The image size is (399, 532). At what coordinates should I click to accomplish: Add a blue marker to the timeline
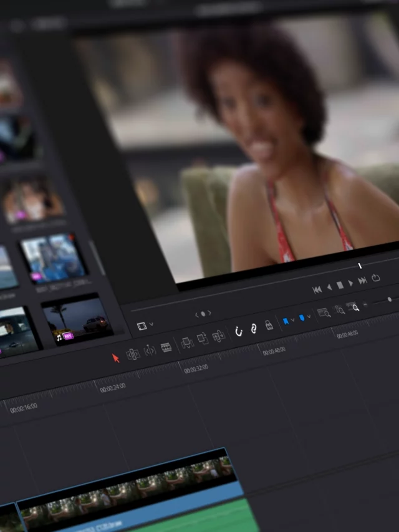(302, 318)
